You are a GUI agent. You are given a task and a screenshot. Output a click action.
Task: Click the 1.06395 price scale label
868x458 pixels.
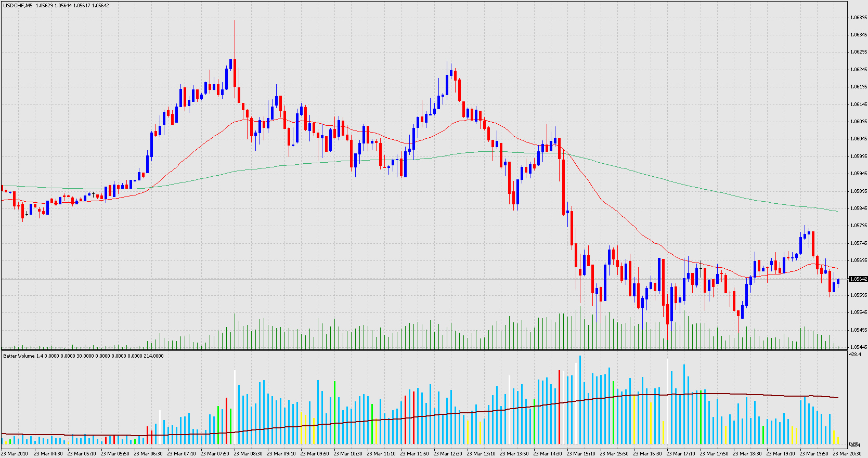pyautogui.click(x=858, y=18)
